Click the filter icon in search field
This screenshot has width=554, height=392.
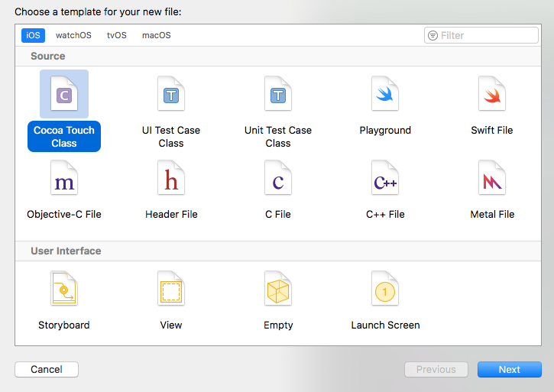[x=433, y=35]
